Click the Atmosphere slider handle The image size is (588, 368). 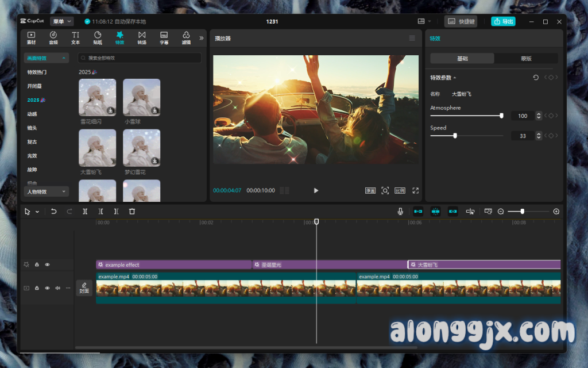click(501, 116)
